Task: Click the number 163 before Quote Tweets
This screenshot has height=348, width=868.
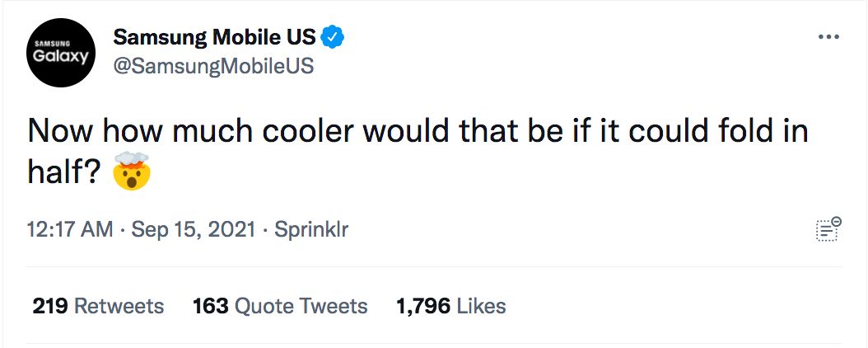Action: click(210, 306)
